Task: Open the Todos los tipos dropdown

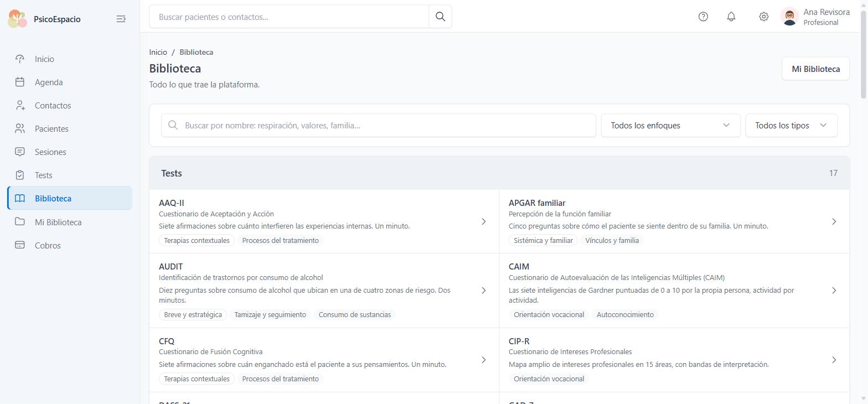Action: pyautogui.click(x=791, y=125)
